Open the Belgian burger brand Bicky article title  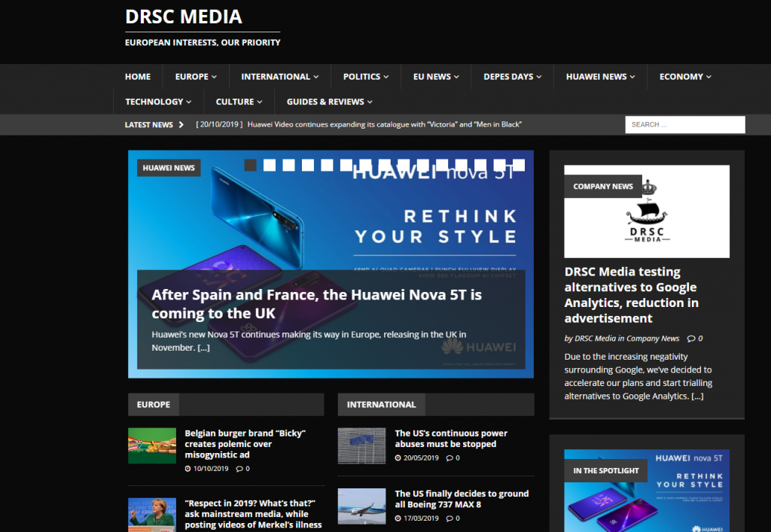pyautogui.click(x=245, y=444)
